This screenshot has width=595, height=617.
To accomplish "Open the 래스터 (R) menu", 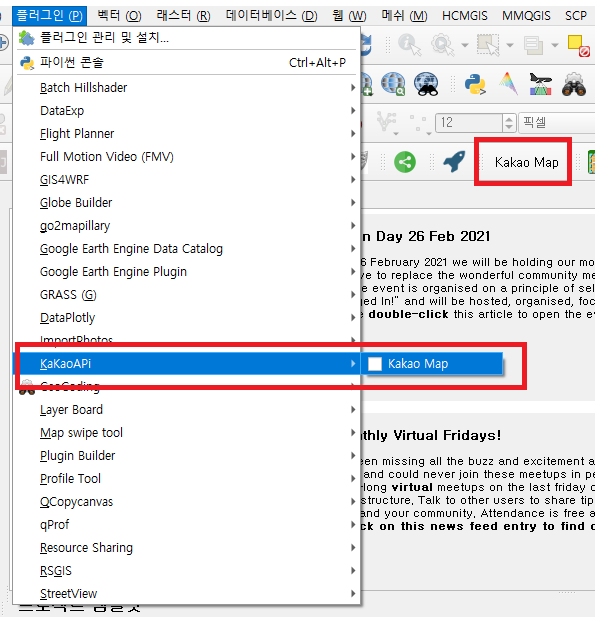I will point(183,16).
